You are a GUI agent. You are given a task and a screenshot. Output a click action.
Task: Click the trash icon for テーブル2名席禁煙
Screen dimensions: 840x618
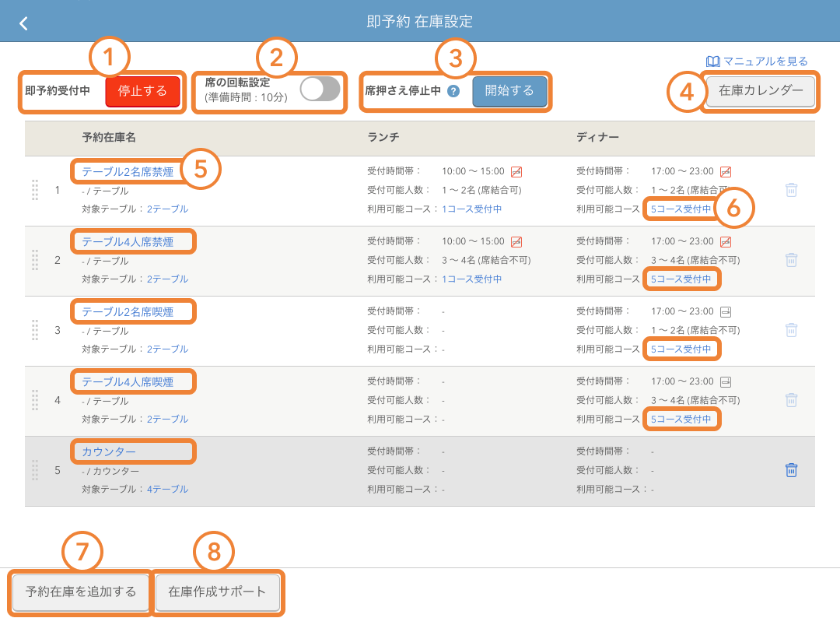coord(791,190)
